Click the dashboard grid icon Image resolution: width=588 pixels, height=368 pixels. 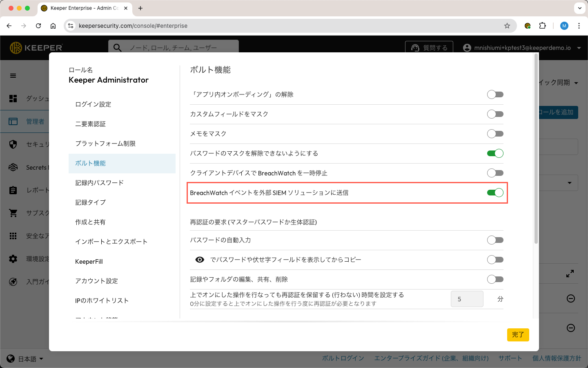(x=13, y=99)
